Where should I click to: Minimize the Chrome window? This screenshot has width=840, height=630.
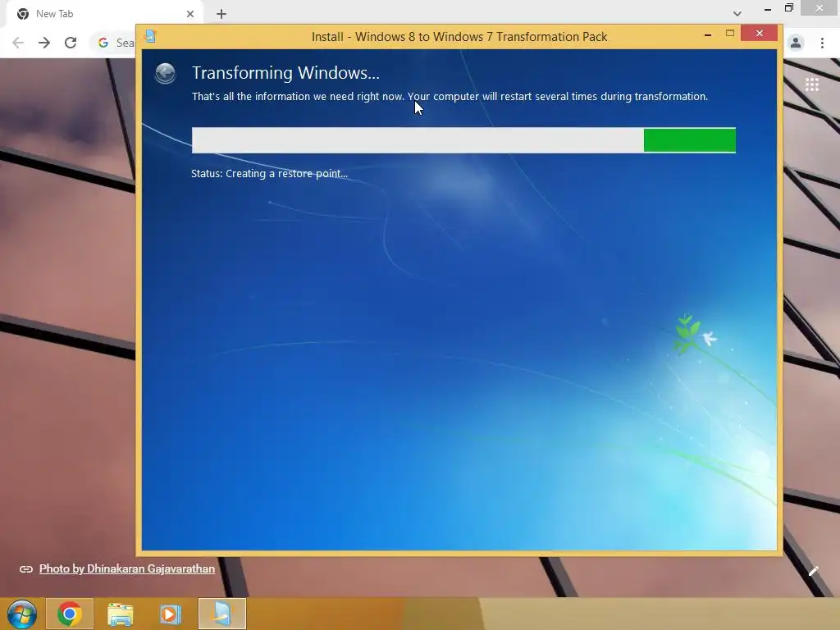click(x=768, y=8)
